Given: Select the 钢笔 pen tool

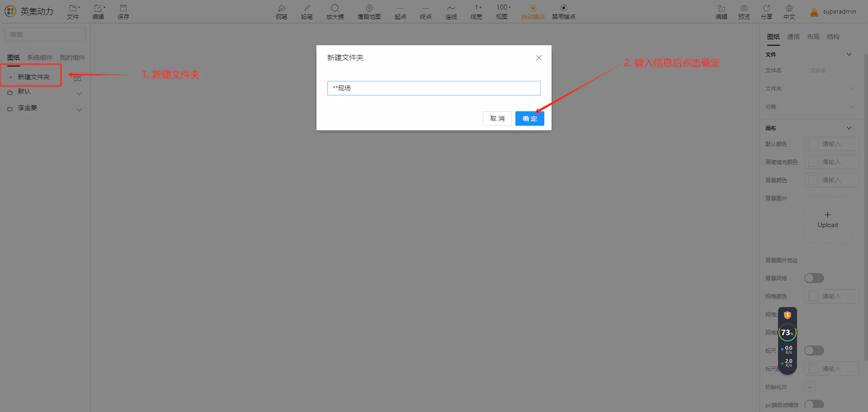Looking at the screenshot, I should [282, 12].
